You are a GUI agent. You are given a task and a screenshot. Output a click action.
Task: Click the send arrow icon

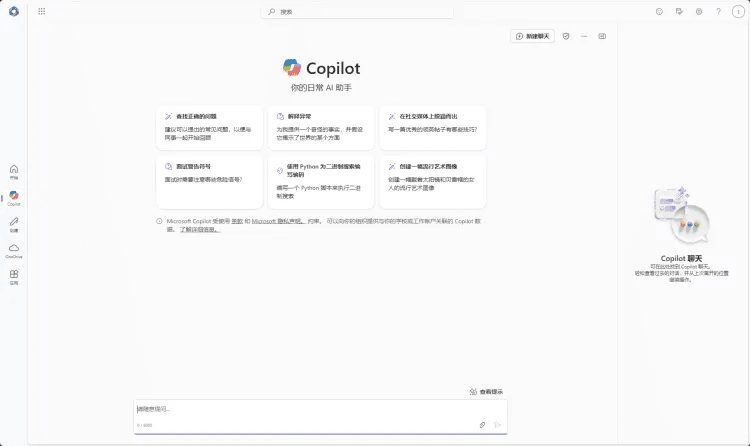pos(497,425)
